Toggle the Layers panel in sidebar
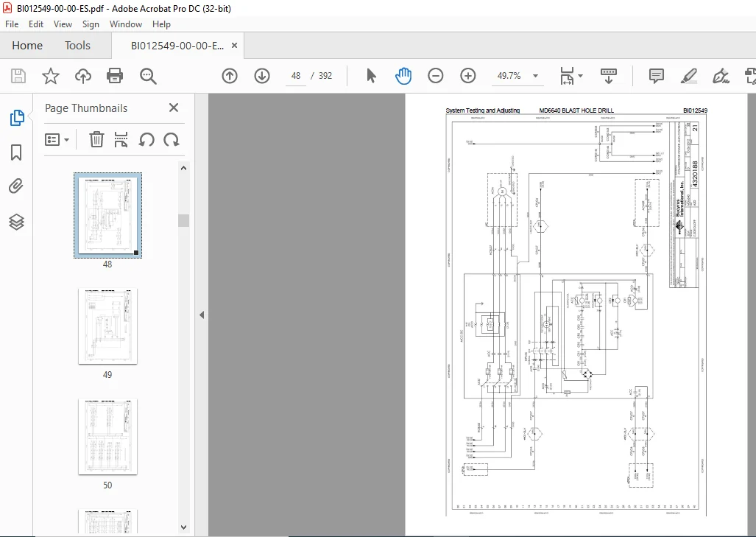The height and width of the screenshot is (537, 756). [x=16, y=222]
